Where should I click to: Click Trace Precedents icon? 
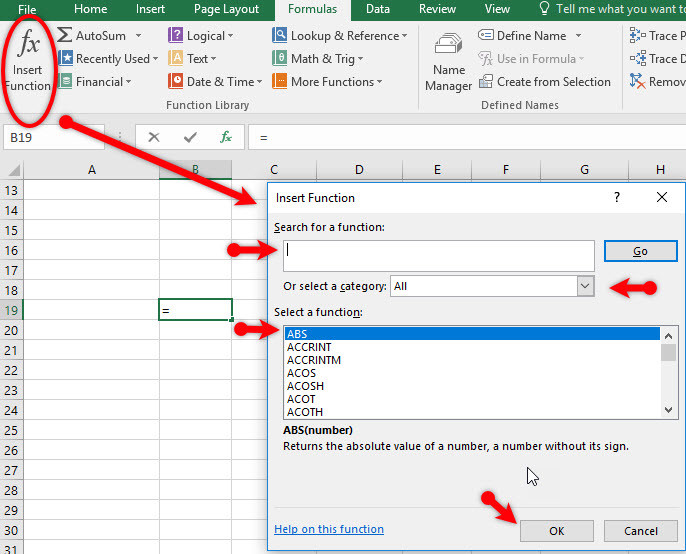(637, 35)
